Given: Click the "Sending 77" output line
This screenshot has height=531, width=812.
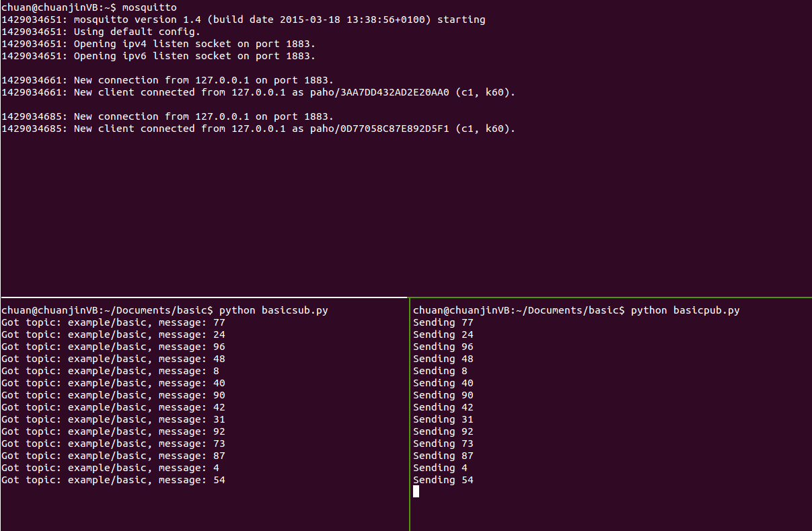Looking at the screenshot, I should pyautogui.click(x=443, y=322).
